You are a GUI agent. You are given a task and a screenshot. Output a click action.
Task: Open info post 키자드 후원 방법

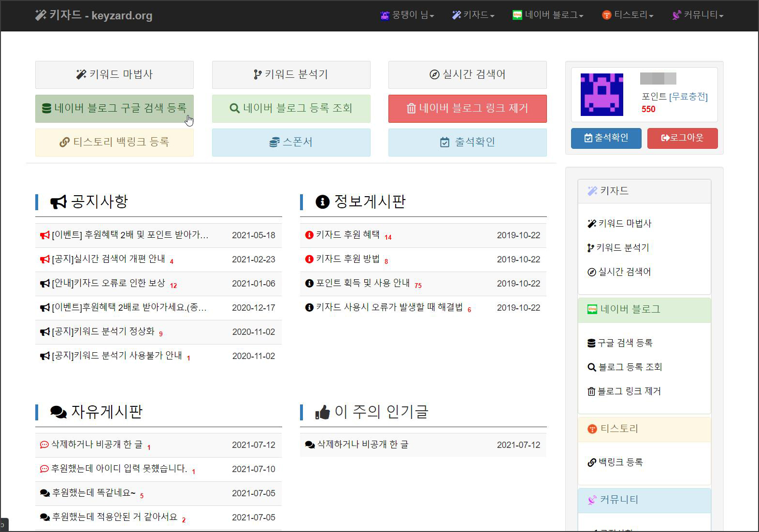click(348, 259)
